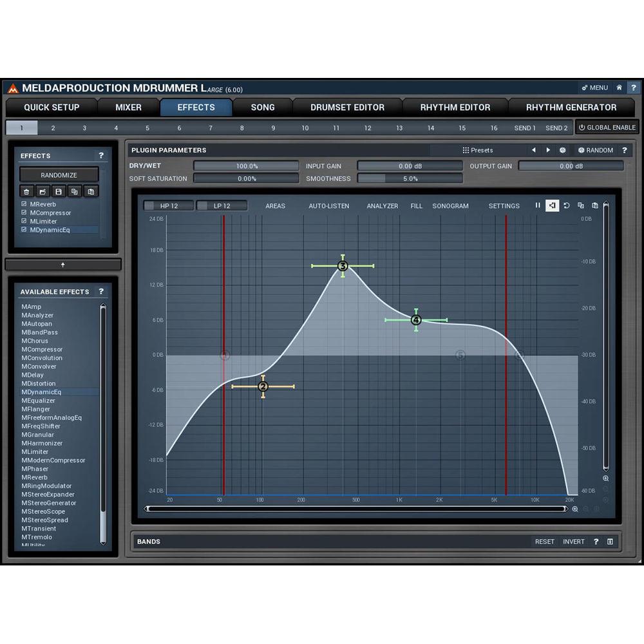Click the zoom magnifier below the EQ graph
This screenshot has height=644, width=644.
pos(575,509)
